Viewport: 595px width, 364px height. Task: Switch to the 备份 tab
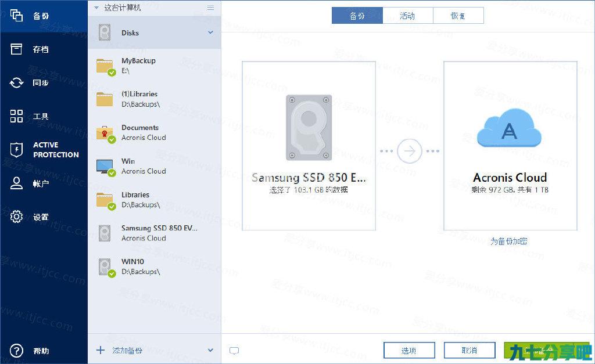[357, 16]
